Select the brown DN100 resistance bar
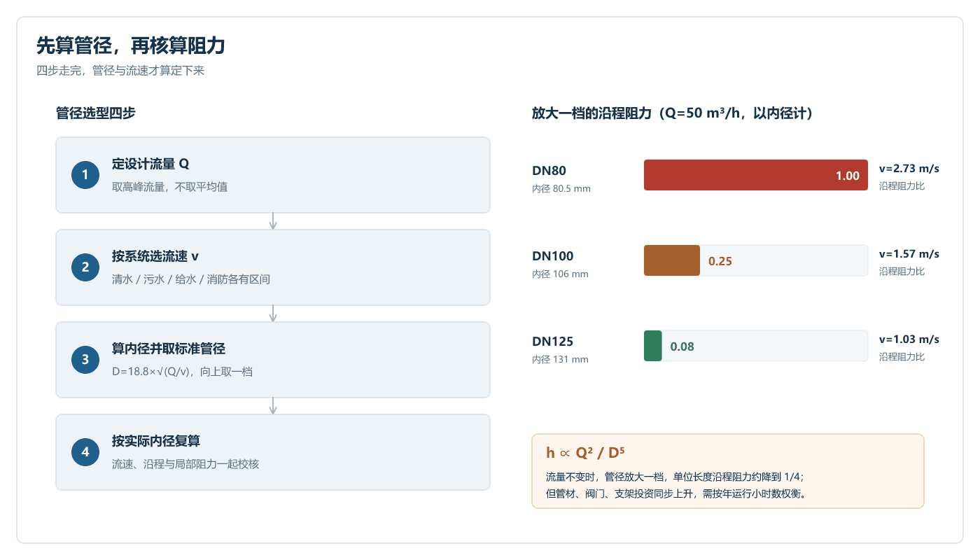The width and height of the screenshot is (980, 560). [x=672, y=260]
